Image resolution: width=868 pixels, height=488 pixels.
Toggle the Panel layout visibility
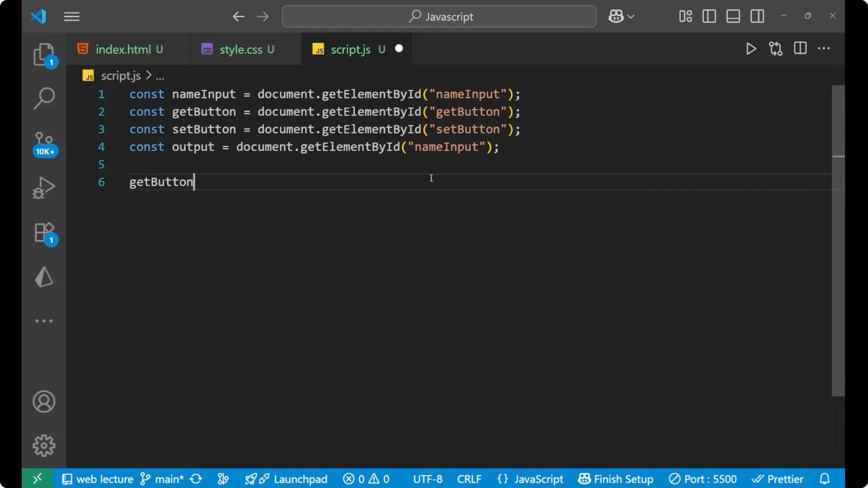click(733, 16)
